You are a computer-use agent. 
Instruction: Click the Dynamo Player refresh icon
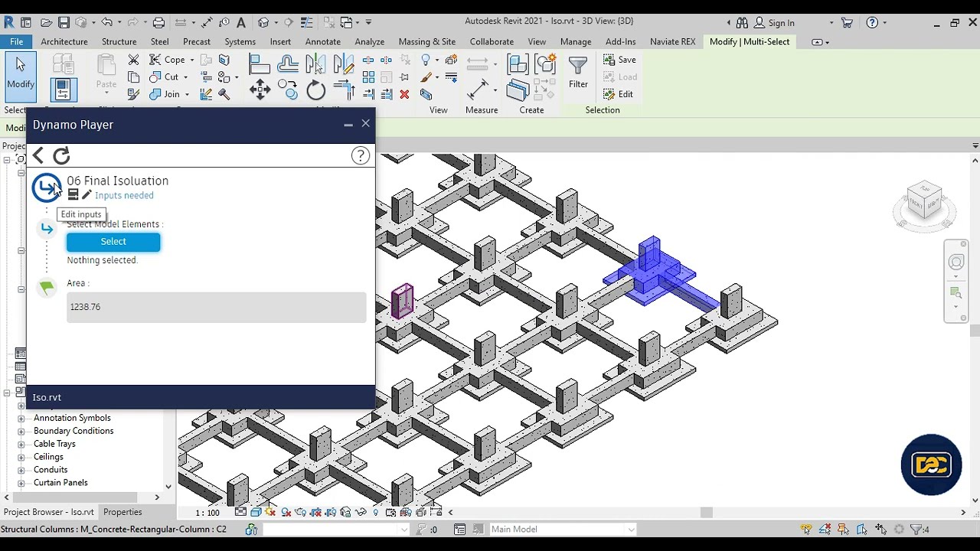click(61, 156)
